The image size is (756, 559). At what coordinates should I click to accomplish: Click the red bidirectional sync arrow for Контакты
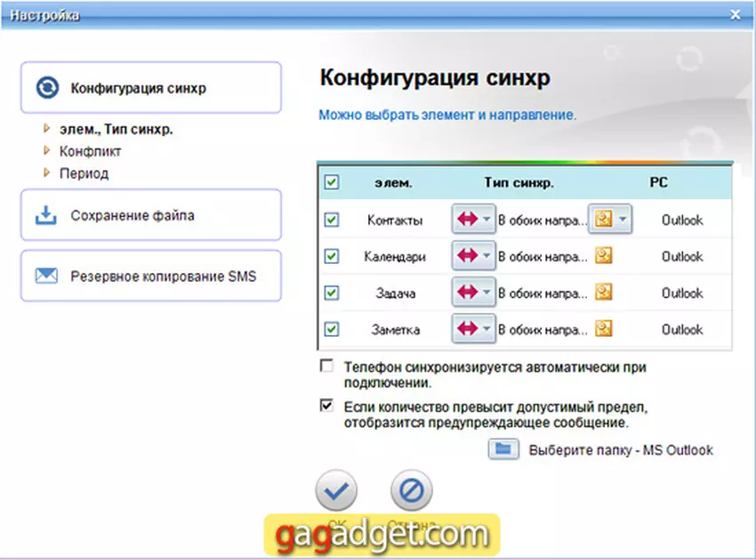469,219
